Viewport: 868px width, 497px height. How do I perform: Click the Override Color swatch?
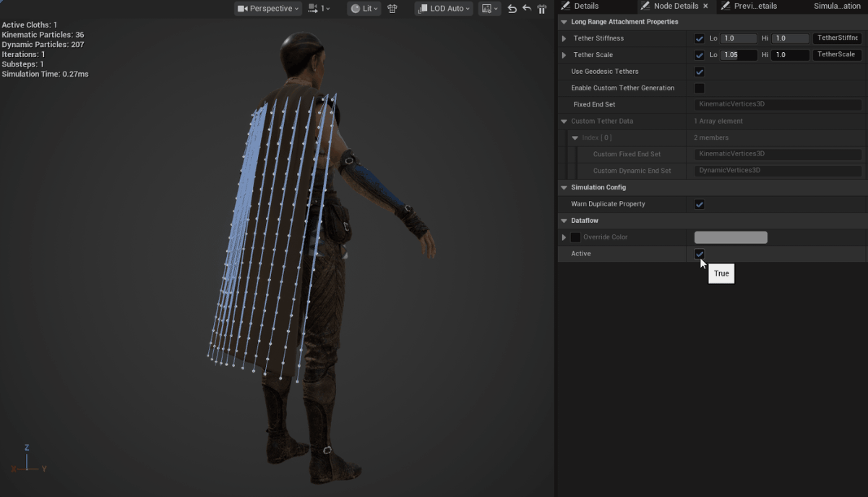point(731,237)
